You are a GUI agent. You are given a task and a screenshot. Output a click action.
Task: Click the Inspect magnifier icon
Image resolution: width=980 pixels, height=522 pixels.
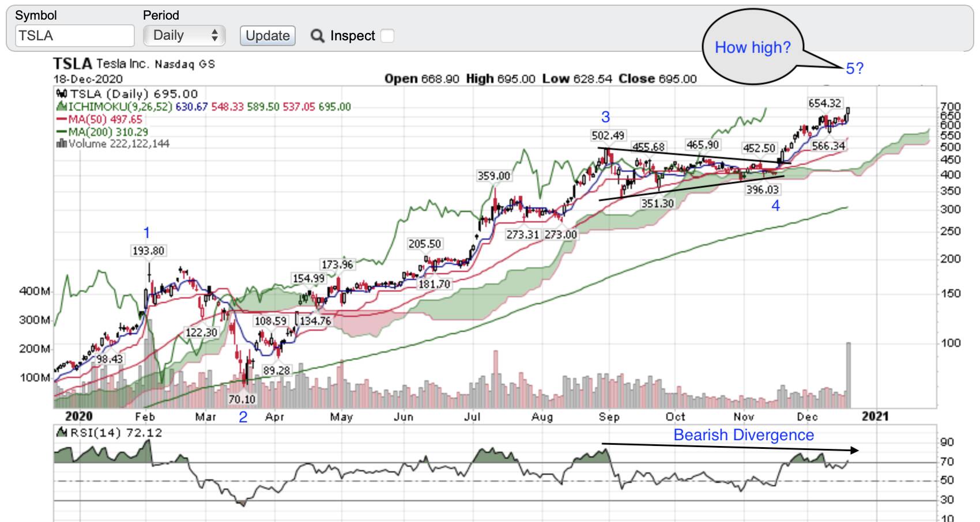pos(317,36)
